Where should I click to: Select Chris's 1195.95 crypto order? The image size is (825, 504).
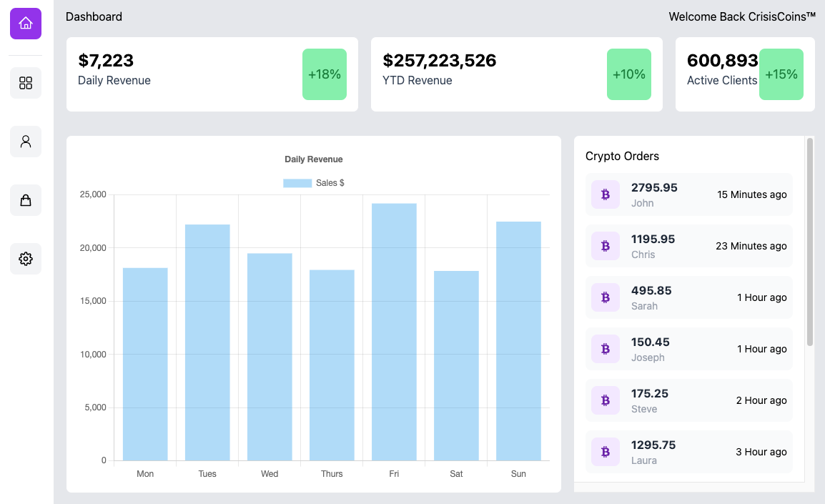tap(688, 246)
